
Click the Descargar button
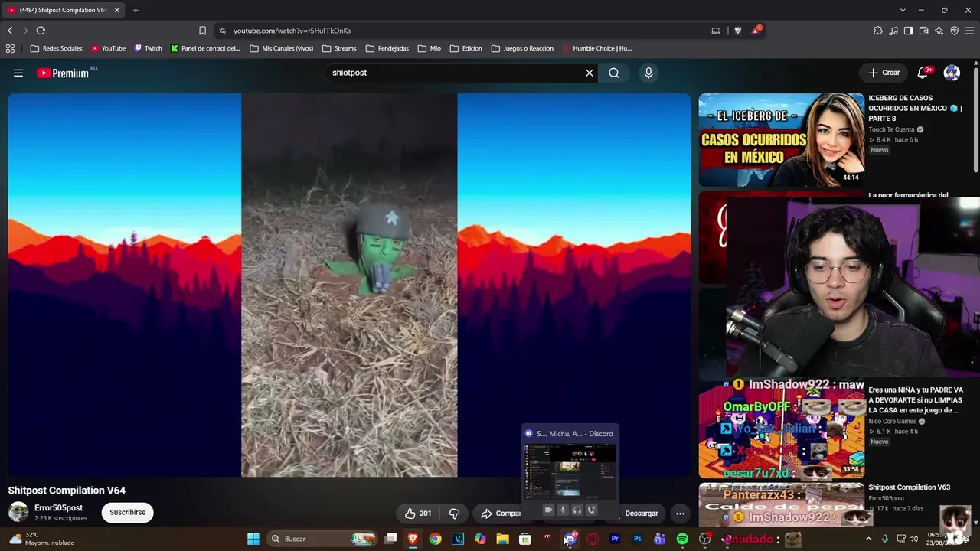coord(642,514)
